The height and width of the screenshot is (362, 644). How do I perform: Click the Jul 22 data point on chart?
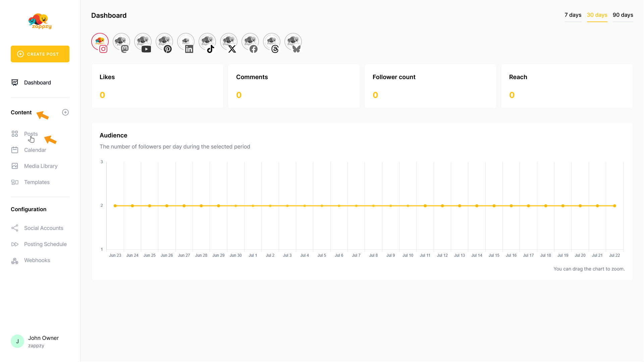pos(614,206)
